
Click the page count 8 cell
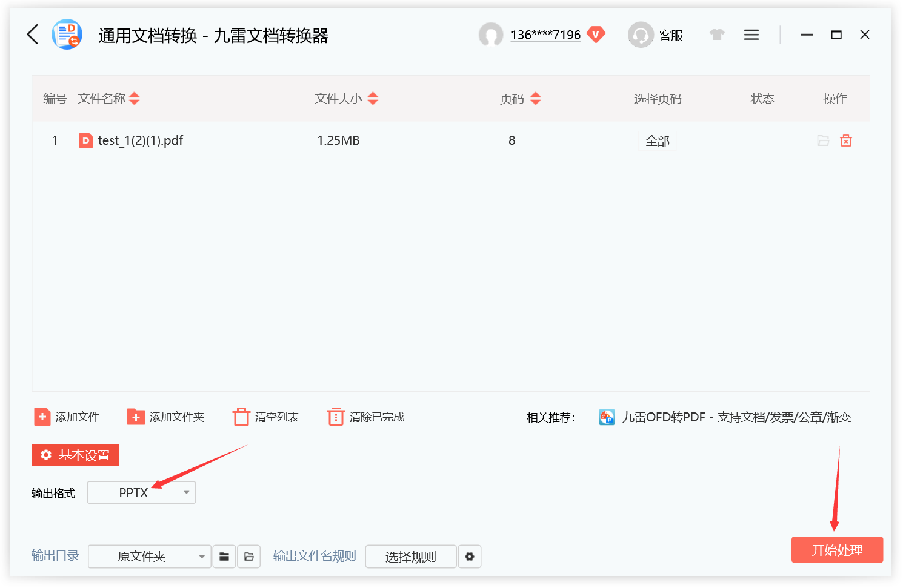(512, 140)
